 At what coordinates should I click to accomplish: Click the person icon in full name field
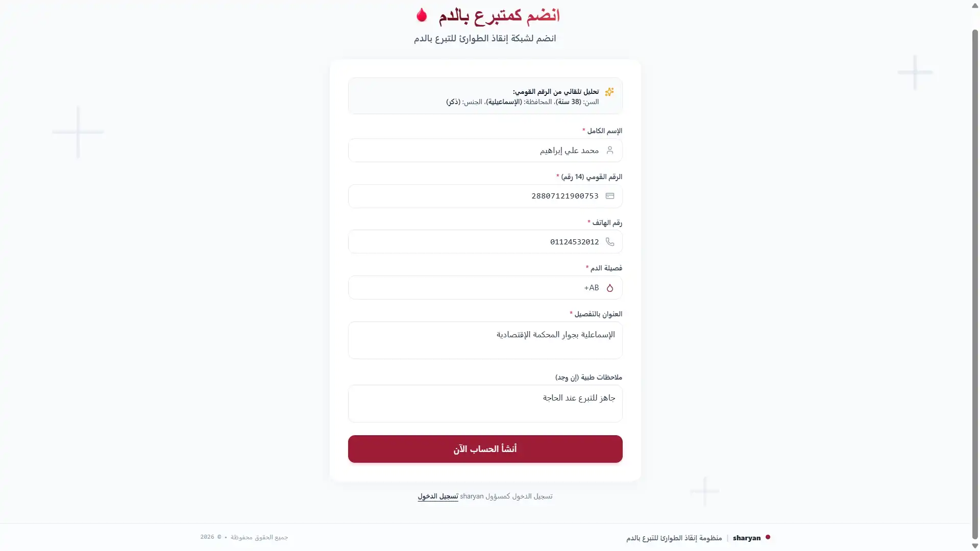[609, 150]
